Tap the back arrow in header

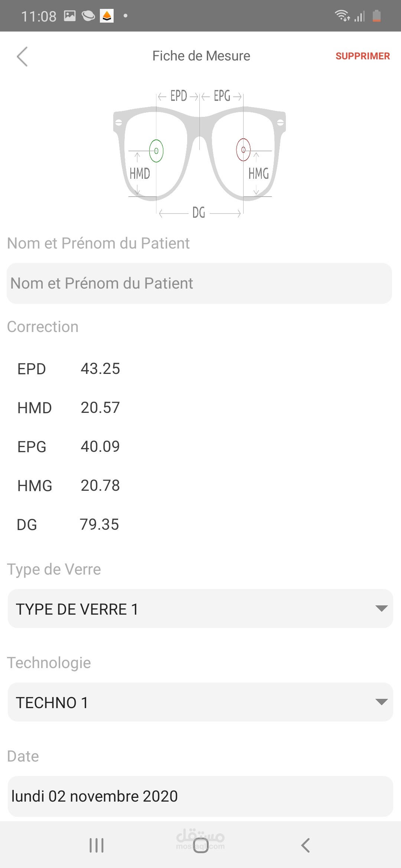point(22,56)
